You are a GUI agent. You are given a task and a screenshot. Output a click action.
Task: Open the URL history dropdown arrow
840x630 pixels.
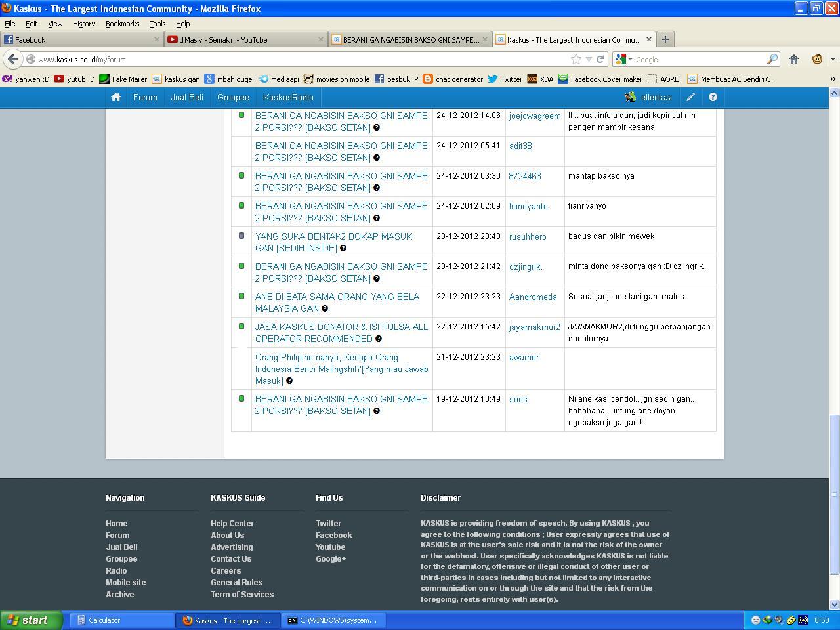point(589,59)
